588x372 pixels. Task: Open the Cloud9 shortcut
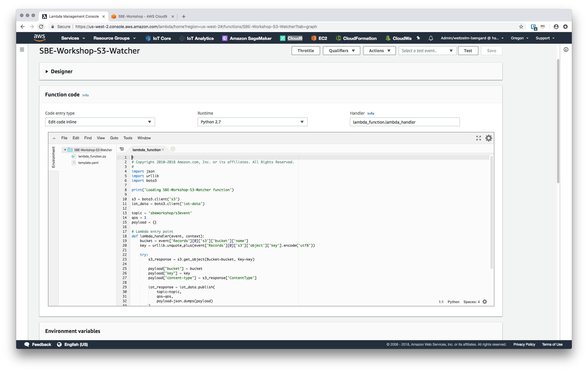tap(291, 38)
